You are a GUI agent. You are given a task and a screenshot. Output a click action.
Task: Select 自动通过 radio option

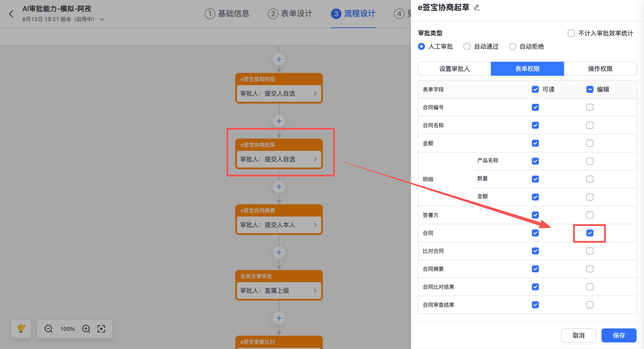pyautogui.click(x=467, y=46)
